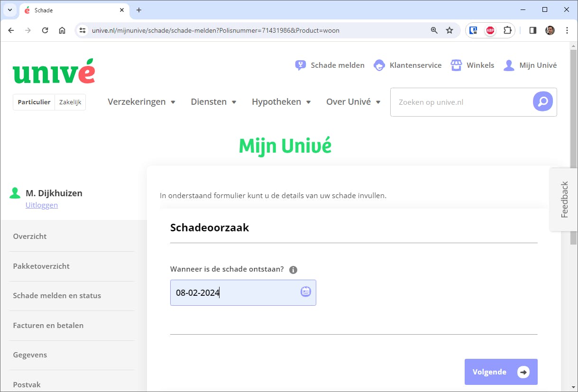Image resolution: width=578 pixels, height=392 pixels.
Task: Click the Uitloggen link
Action: tap(41, 205)
